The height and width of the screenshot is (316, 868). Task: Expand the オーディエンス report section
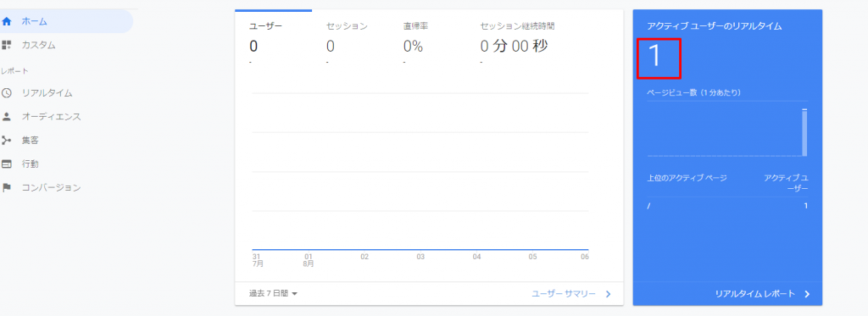pyautogui.click(x=52, y=117)
